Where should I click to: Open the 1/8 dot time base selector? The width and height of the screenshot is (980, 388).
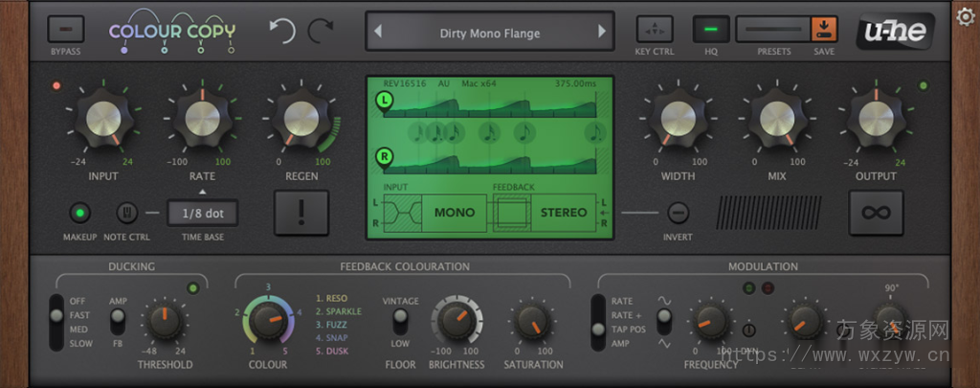point(202,214)
